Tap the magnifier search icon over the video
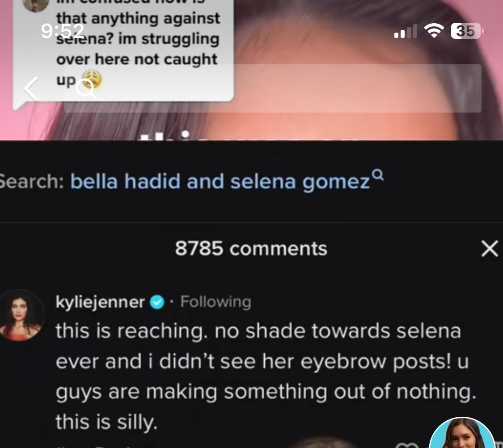The height and width of the screenshot is (448, 503). click(86, 89)
